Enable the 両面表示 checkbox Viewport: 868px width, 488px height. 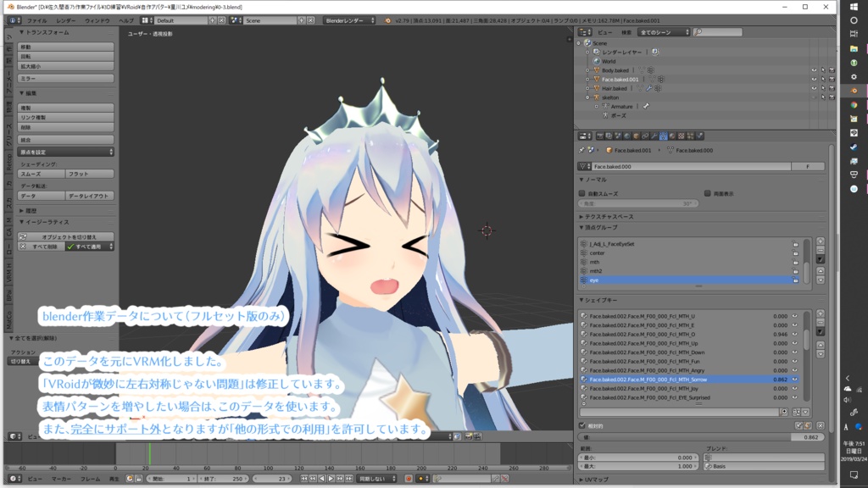707,193
